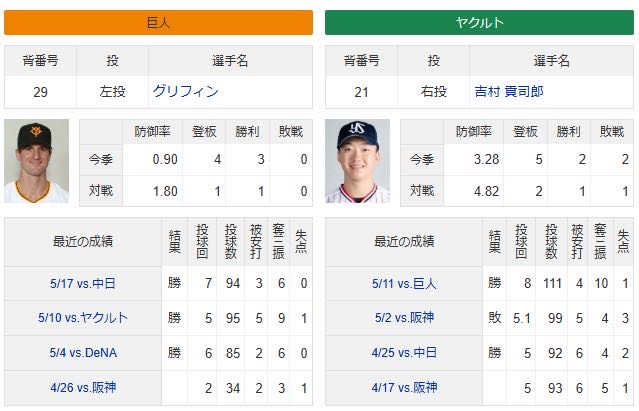Open the 5/4 vs.DeNA game result

click(83, 353)
